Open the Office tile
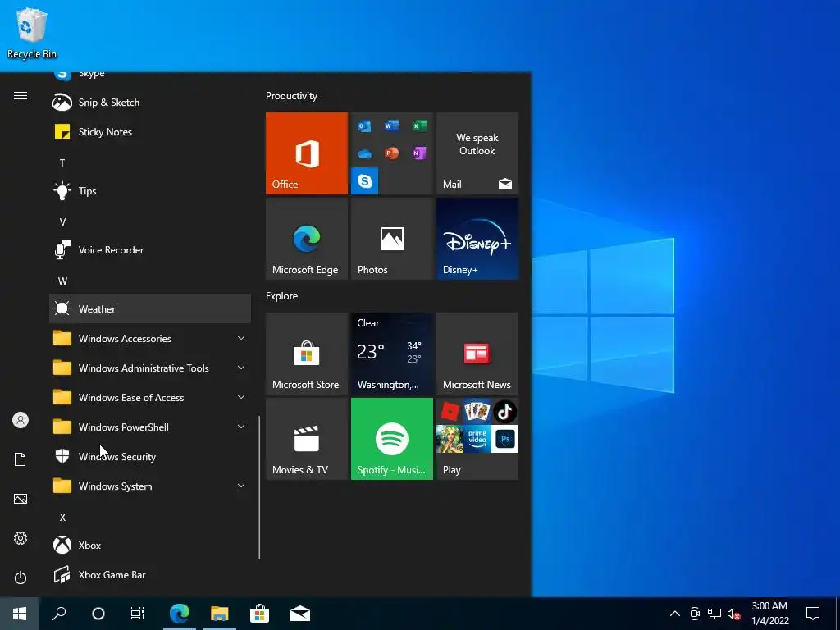Image resolution: width=840 pixels, height=630 pixels. pyautogui.click(x=307, y=153)
